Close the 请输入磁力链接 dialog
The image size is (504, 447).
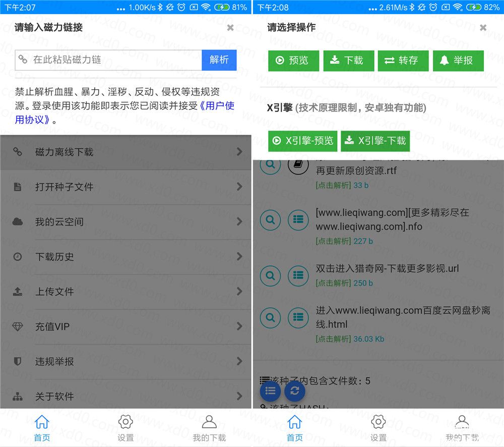click(x=230, y=28)
